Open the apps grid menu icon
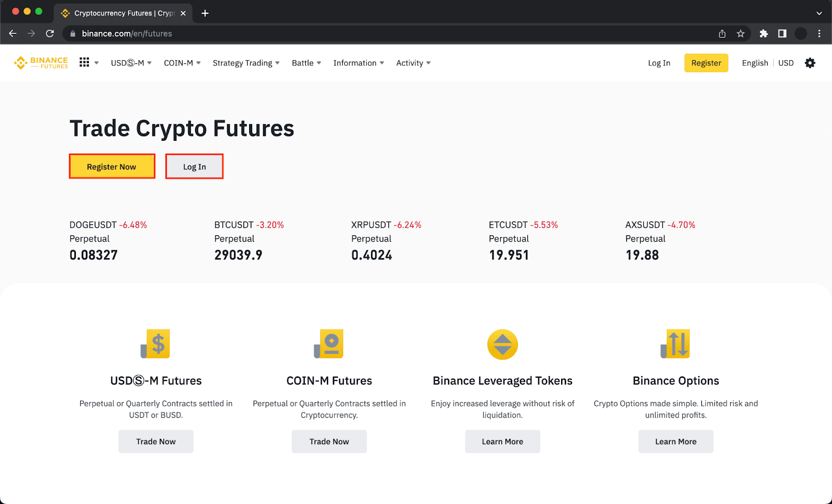The image size is (832, 504). tap(84, 62)
